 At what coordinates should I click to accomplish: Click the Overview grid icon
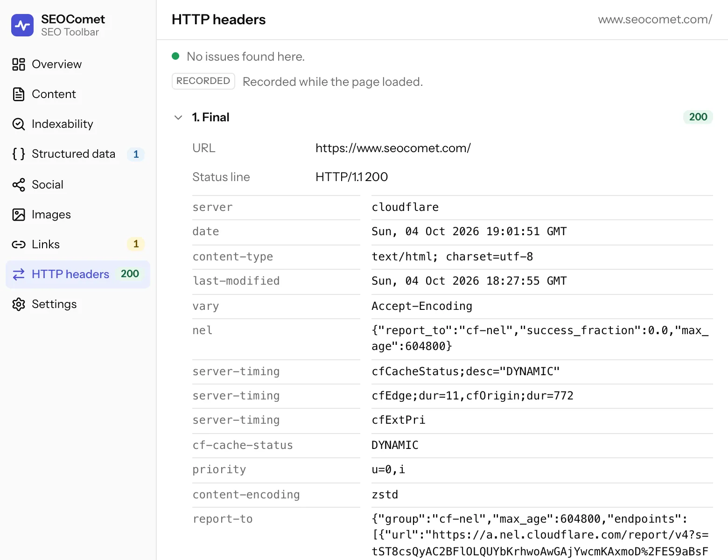19,64
